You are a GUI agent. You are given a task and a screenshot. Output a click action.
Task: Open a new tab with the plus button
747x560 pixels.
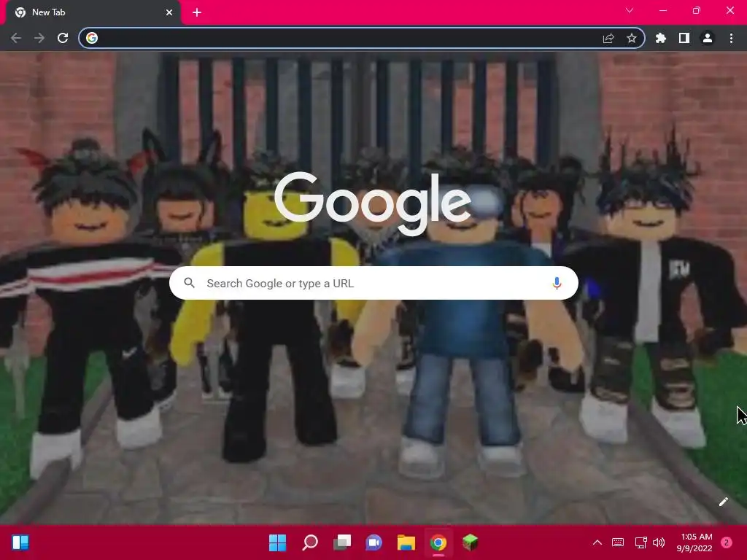[x=197, y=12]
